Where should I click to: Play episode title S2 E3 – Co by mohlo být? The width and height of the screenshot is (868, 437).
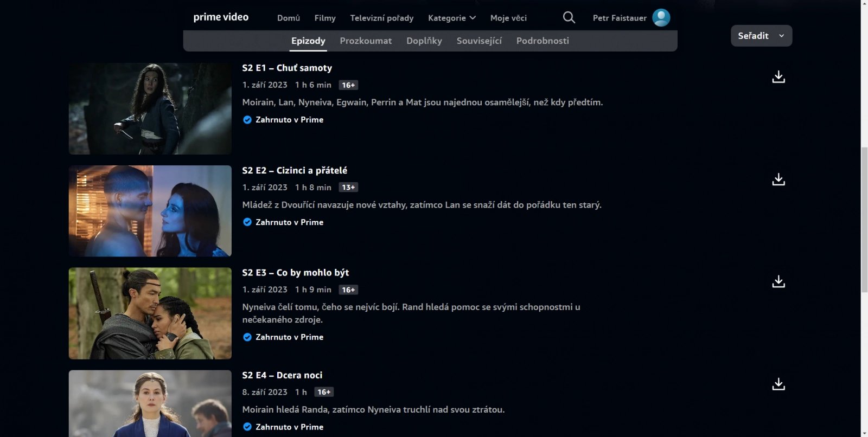click(x=295, y=273)
